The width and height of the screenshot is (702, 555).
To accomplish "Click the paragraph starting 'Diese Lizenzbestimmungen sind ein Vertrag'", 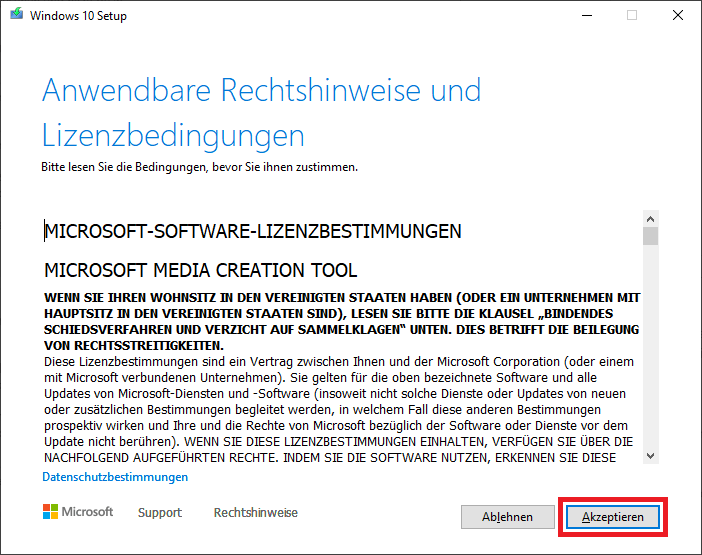I will pyautogui.click(x=340, y=410).
